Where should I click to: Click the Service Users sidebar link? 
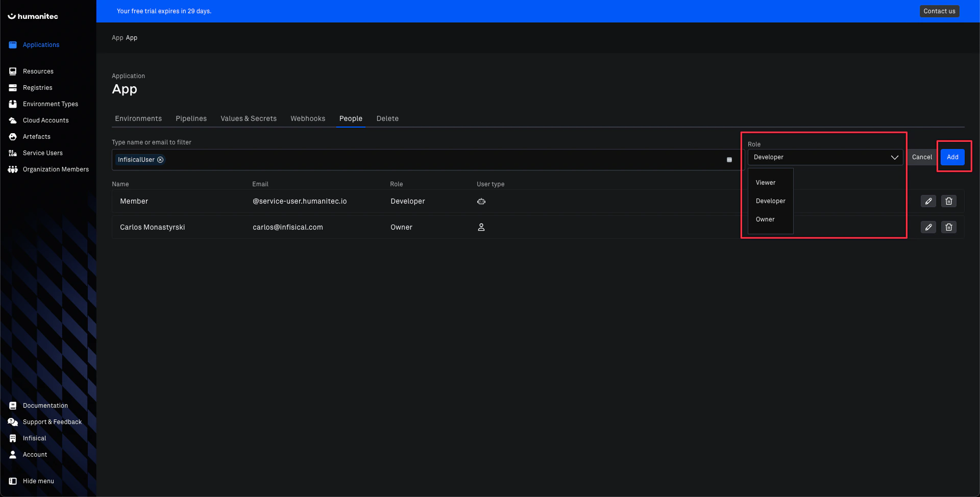click(x=43, y=153)
